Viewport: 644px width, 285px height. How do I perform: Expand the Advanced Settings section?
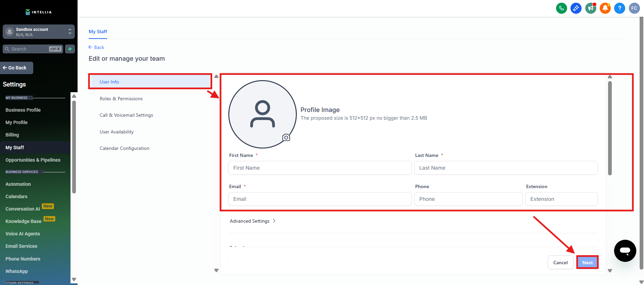(x=252, y=221)
